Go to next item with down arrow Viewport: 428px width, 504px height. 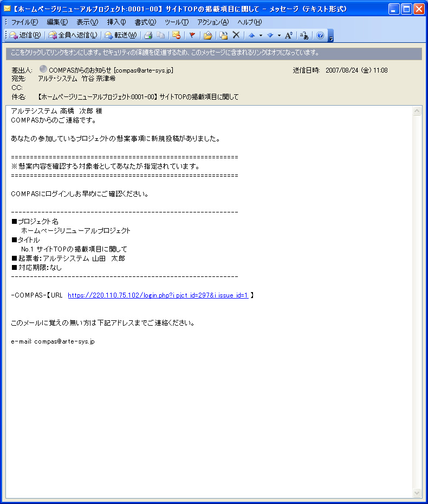(x=270, y=35)
